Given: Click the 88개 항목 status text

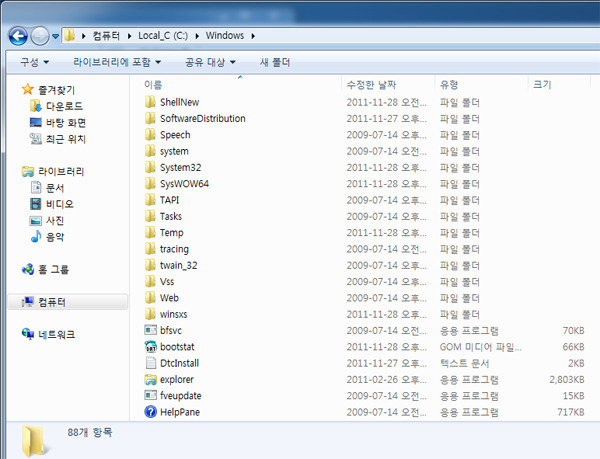Looking at the screenshot, I should click(x=90, y=432).
